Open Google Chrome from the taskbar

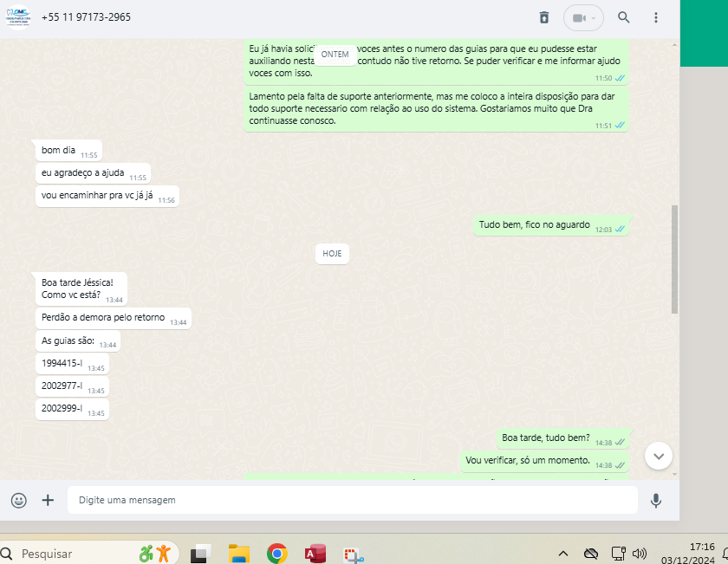(x=277, y=554)
